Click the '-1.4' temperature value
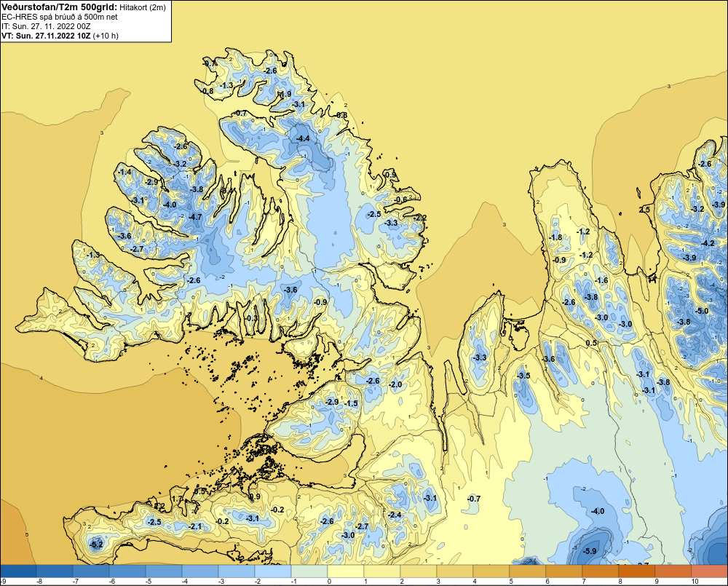This screenshot has width=728, height=586. pyautogui.click(x=124, y=172)
